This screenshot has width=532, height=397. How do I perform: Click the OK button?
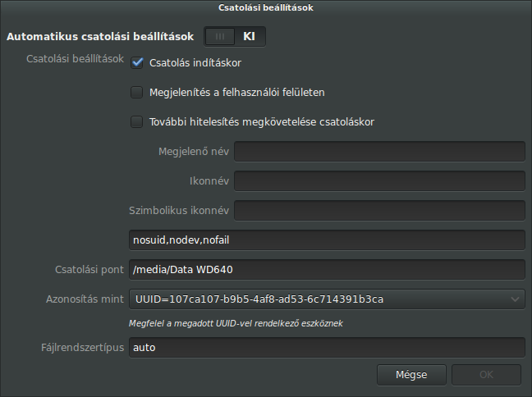(486, 375)
